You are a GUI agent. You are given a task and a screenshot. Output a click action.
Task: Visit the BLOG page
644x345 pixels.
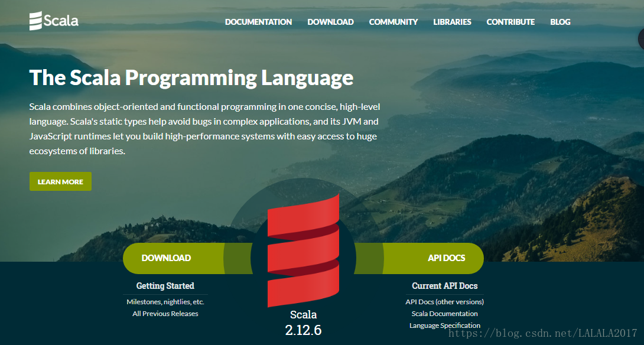(560, 22)
